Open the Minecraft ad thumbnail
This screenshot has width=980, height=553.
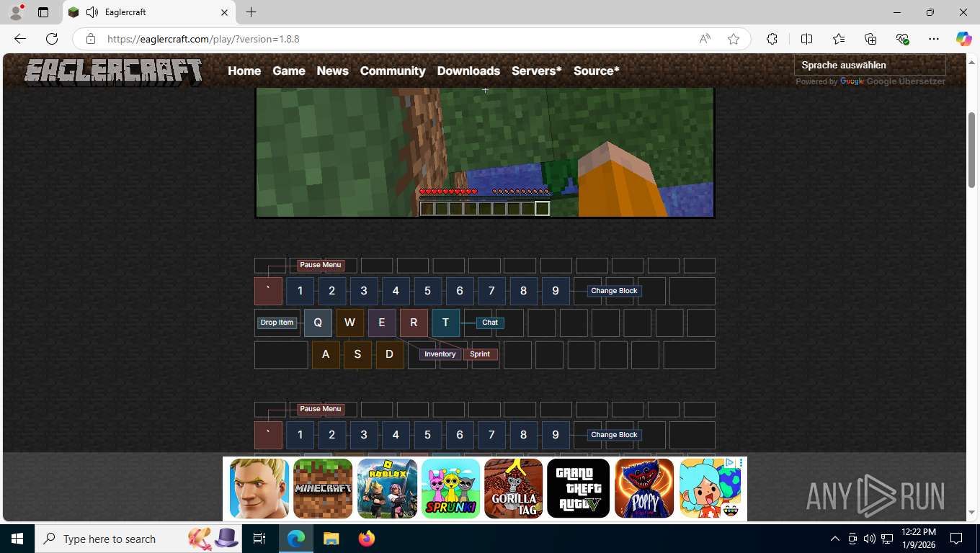pos(323,488)
